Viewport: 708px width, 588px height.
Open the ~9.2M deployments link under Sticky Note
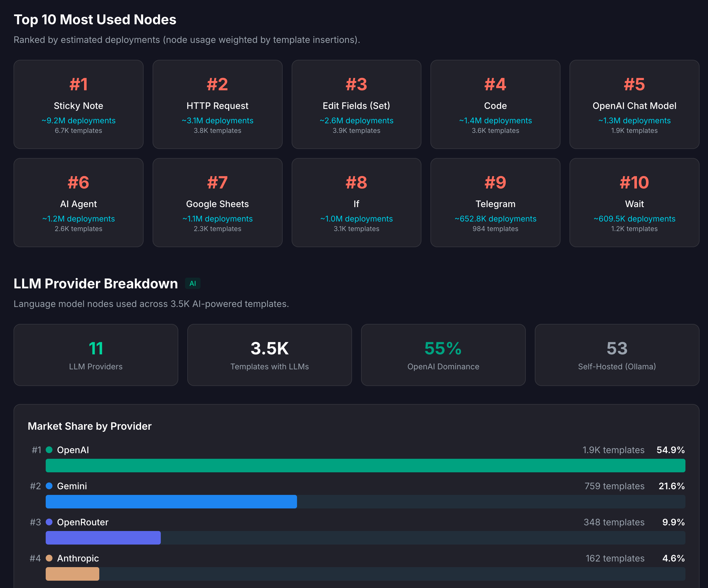(78, 120)
